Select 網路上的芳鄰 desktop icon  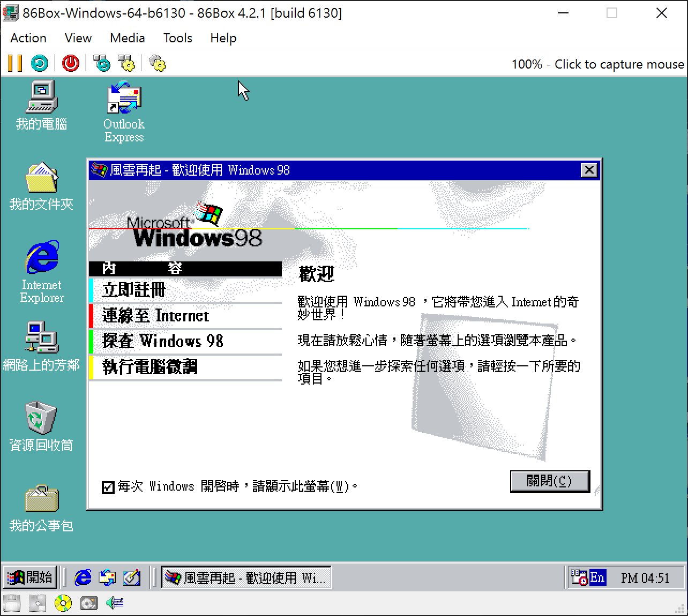42,347
